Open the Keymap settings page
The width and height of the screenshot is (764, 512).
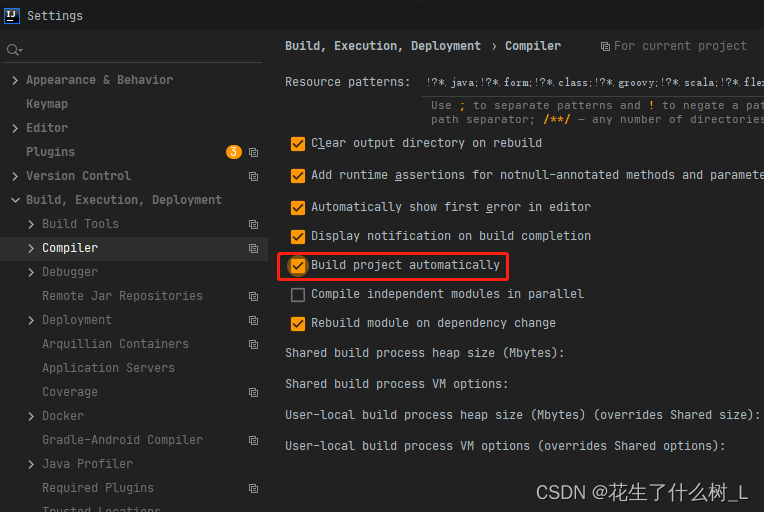(x=47, y=104)
